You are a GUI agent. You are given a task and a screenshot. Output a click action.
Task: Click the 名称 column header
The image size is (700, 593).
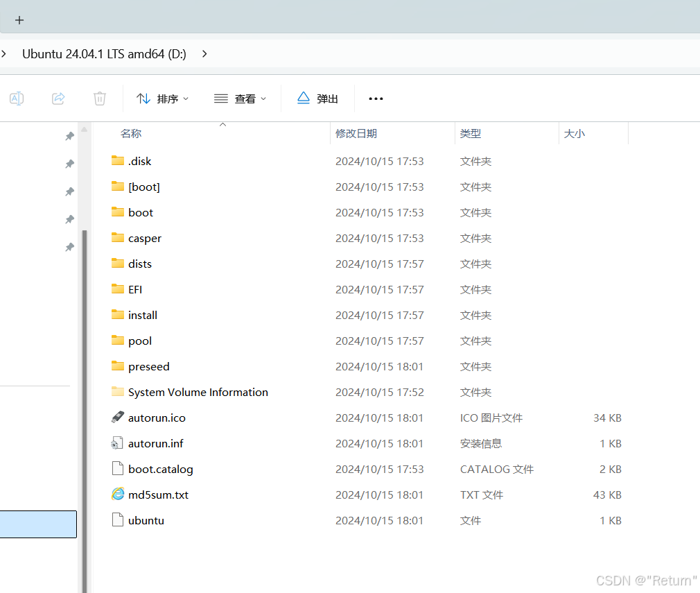(x=131, y=133)
